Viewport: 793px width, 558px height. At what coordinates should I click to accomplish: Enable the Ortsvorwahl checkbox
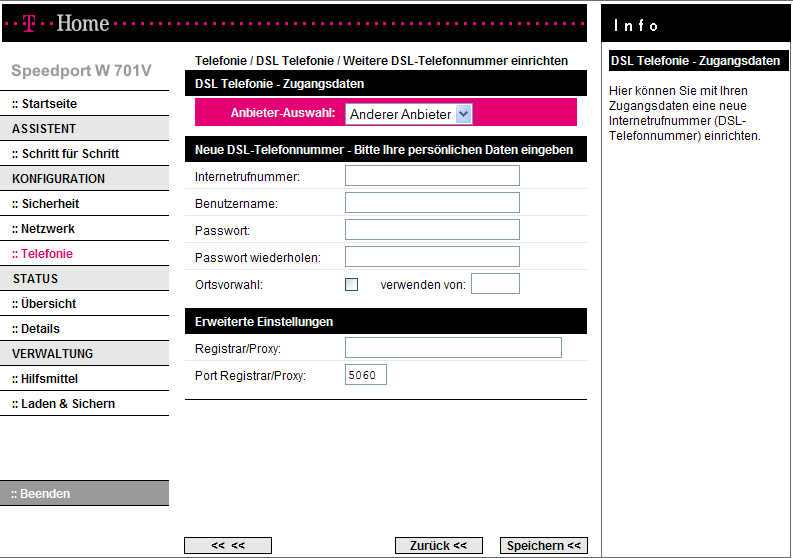351,284
